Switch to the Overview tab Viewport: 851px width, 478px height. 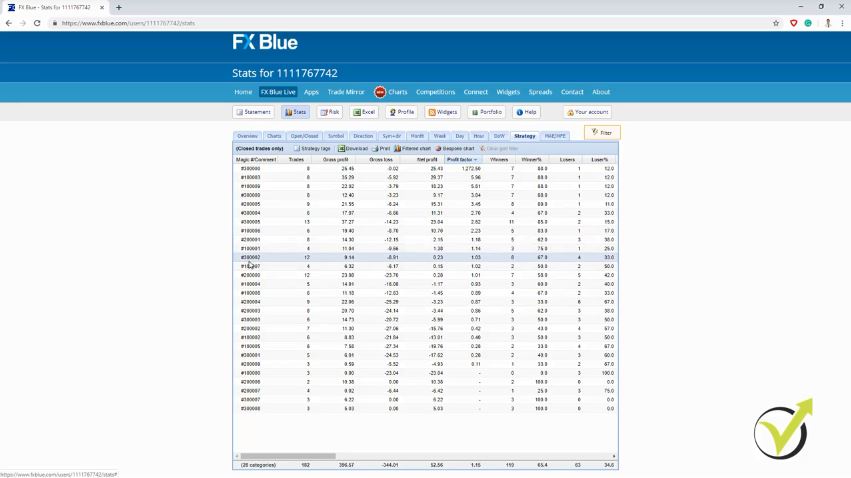point(247,136)
